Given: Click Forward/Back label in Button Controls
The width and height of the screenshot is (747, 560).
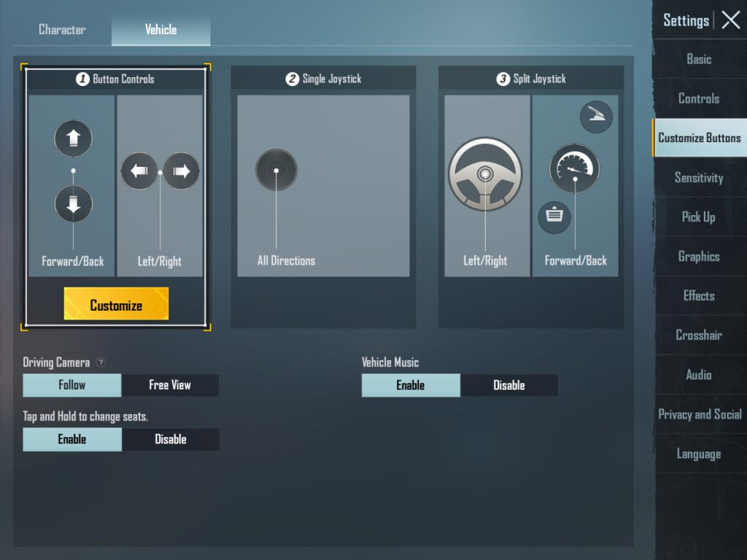Looking at the screenshot, I should (x=73, y=262).
